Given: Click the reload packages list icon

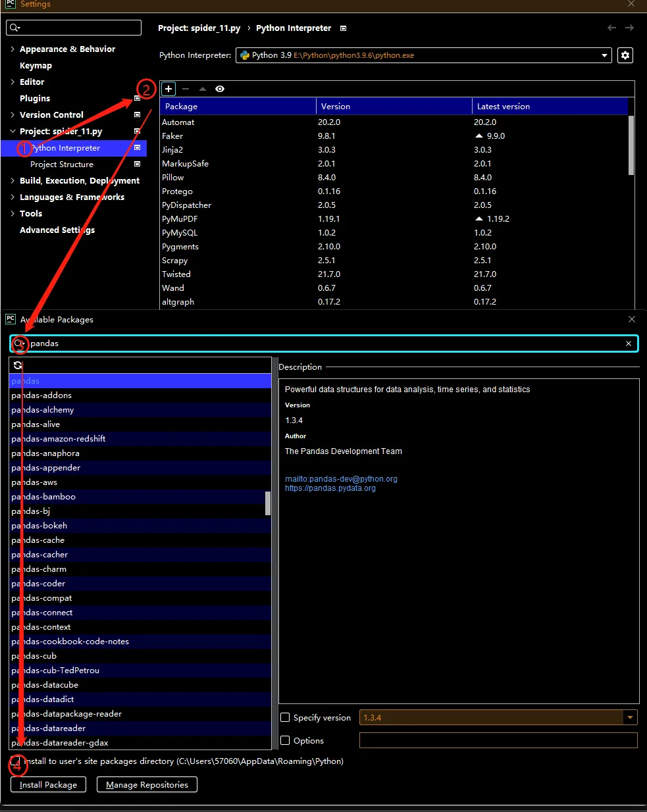Looking at the screenshot, I should click(18, 365).
